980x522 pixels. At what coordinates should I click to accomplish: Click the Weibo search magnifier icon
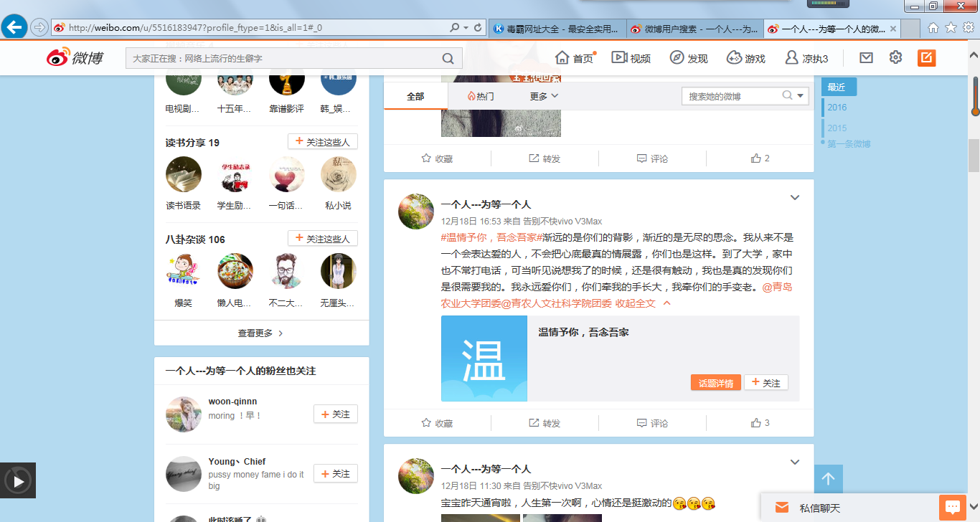tap(448, 59)
